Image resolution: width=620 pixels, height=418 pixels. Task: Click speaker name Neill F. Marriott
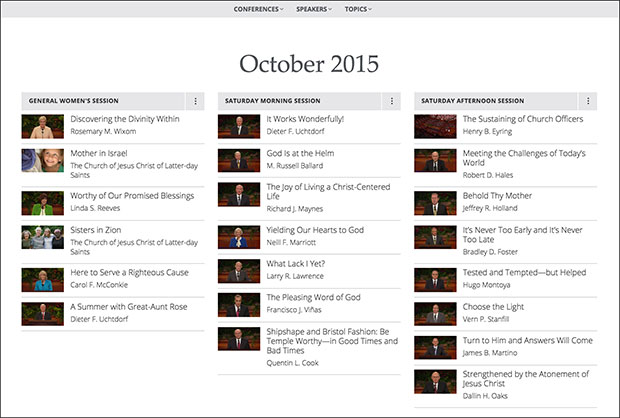291,242
